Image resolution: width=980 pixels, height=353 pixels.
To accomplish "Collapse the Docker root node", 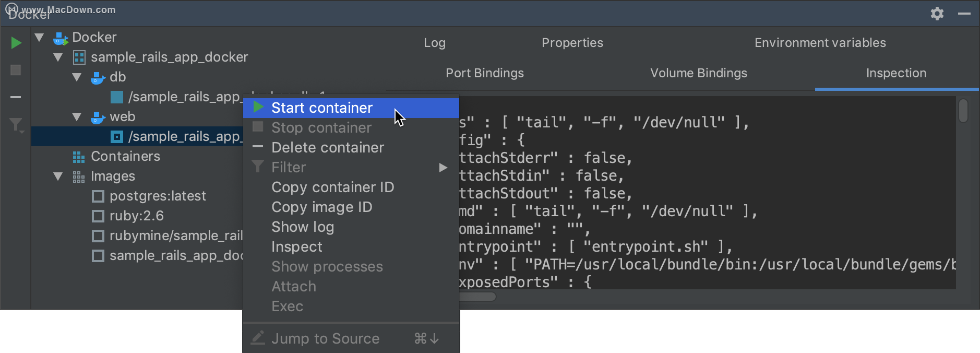I will pyautogui.click(x=39, y=38).
